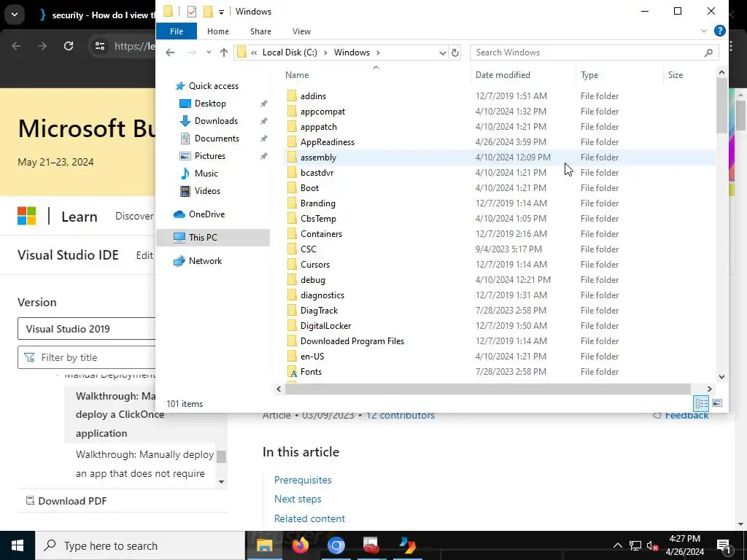Reload the browser page
The width and height of the screenshot is (747, 560).
69,46
